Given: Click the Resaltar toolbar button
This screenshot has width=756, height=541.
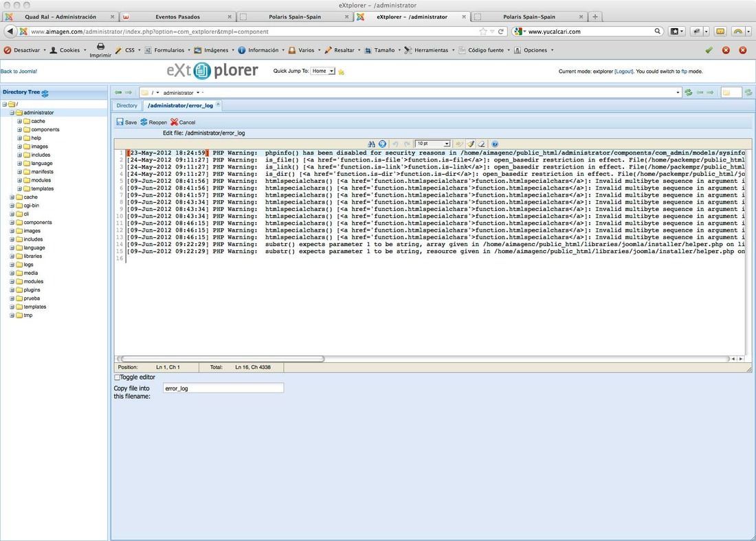Looking at the screenshot, I should tap(343, 50).
